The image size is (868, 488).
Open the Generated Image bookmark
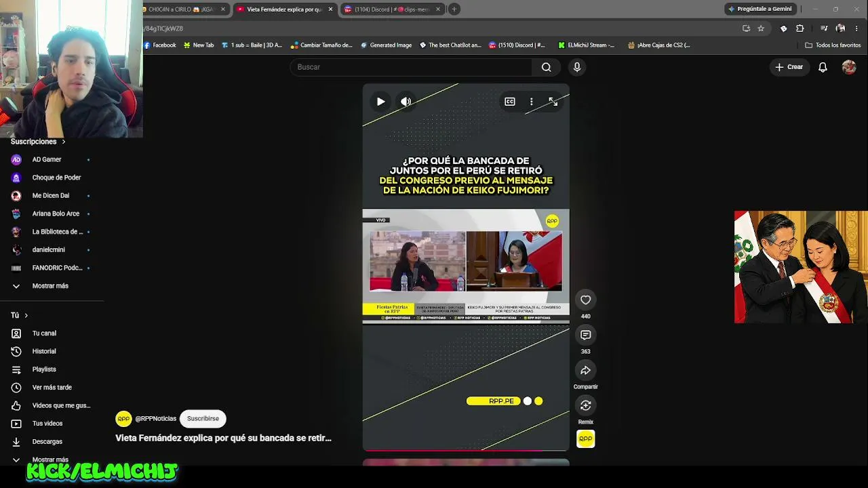coord(386,45)
